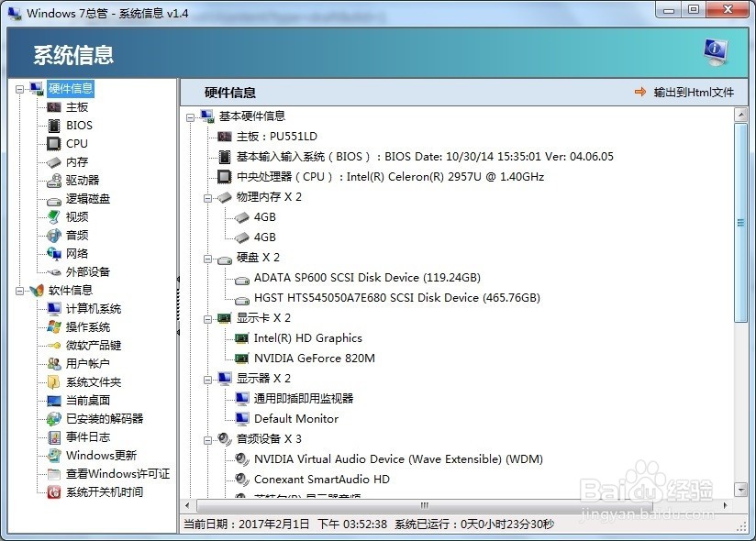The width and height of the screenshot is (756, 541).
Task: Select HGST HTS545050A7E680 disk row
Action: [396, 298]
